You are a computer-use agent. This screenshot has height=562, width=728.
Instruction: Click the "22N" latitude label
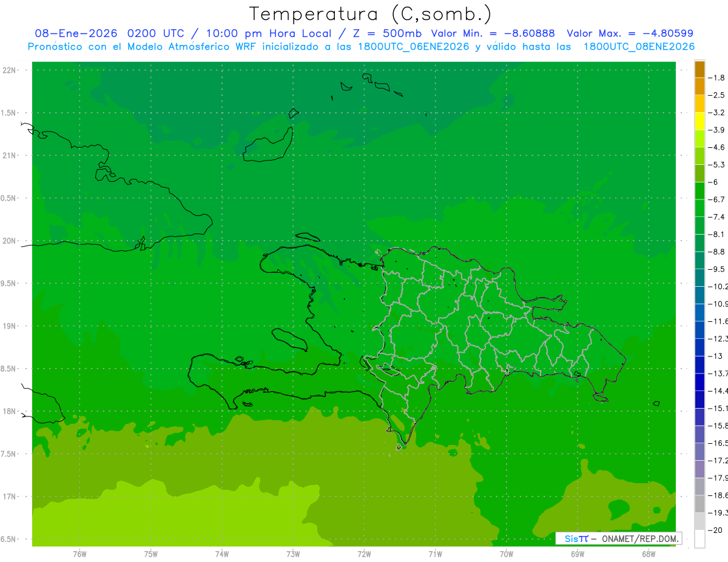(x=10, y=70)
